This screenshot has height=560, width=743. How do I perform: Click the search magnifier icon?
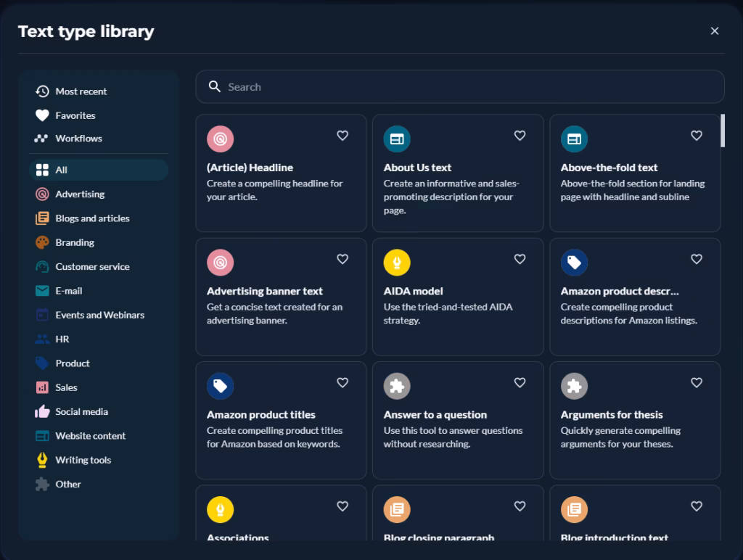click(215, 87)
